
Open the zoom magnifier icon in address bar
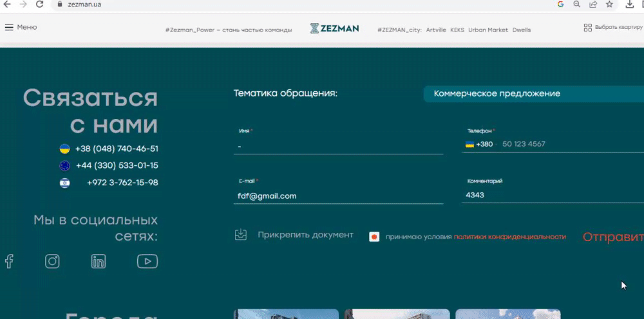(576, 4)
